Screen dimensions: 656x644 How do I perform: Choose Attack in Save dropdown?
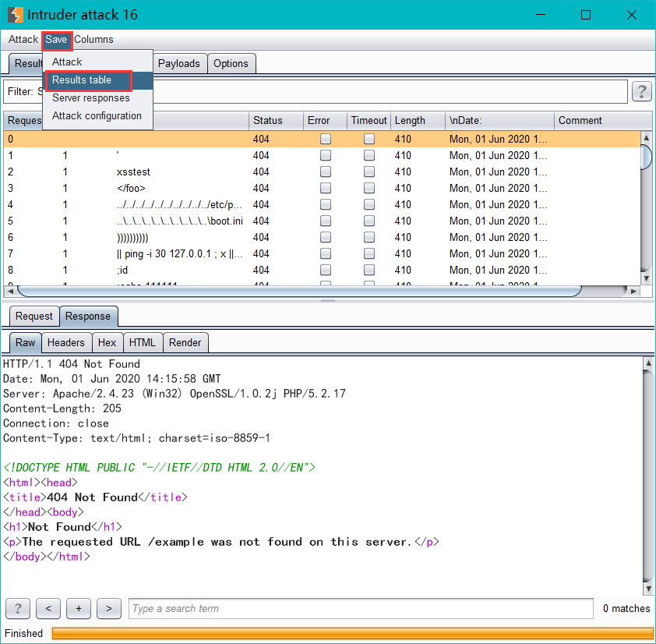point(97,62)
